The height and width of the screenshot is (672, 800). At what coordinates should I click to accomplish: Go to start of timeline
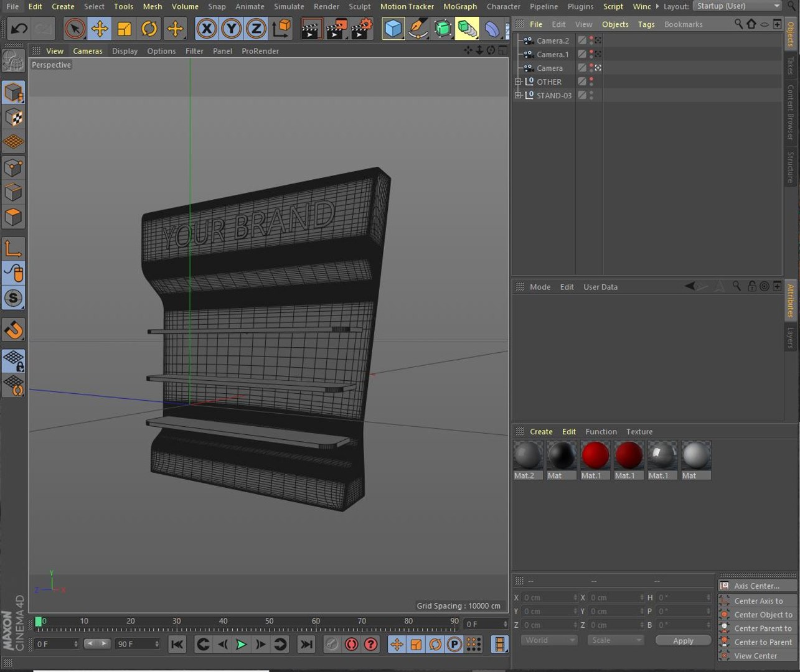pyautogui.click(x=177, y=644)
